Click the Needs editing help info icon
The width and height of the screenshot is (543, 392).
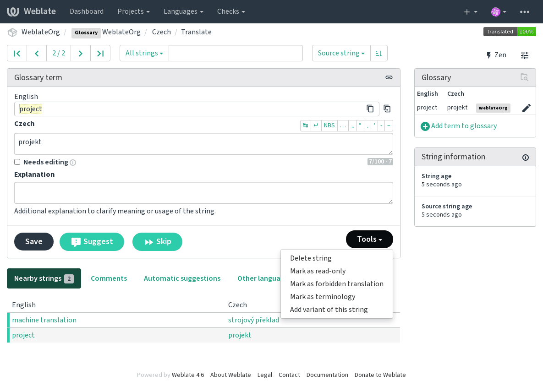pyautogui.click(x=73, y=162)
